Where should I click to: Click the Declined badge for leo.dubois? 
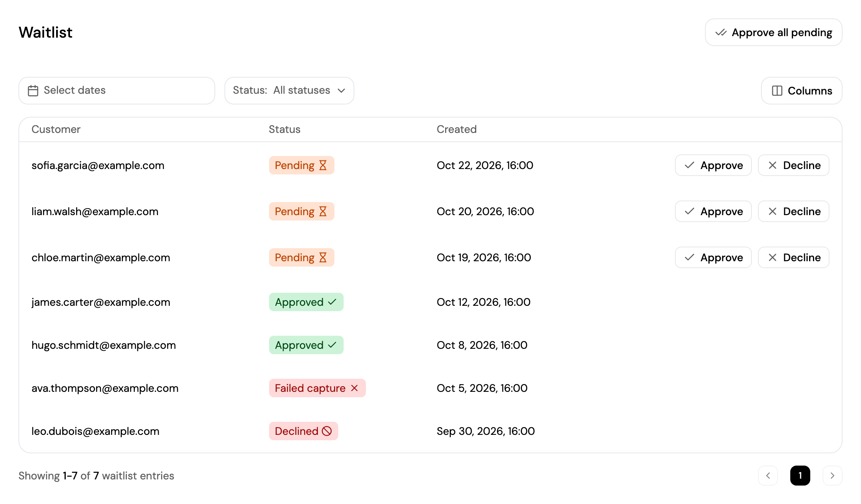tap(303, 431)
